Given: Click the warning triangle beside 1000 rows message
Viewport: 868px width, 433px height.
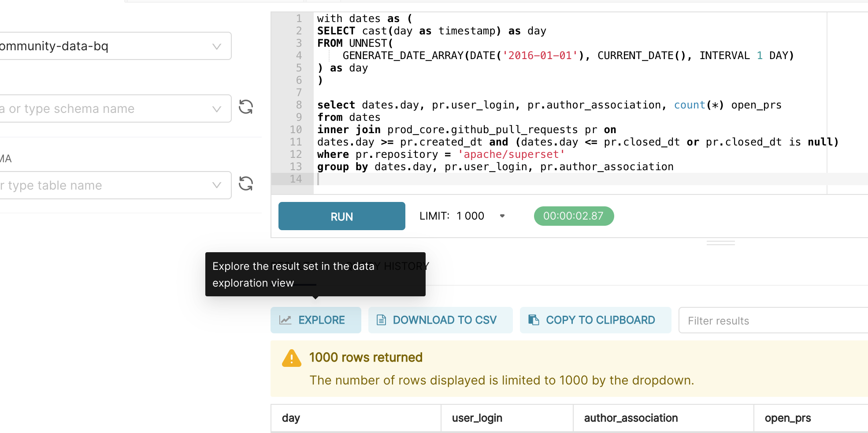Looking at the screenshot, I should click(x=292, y=358).
